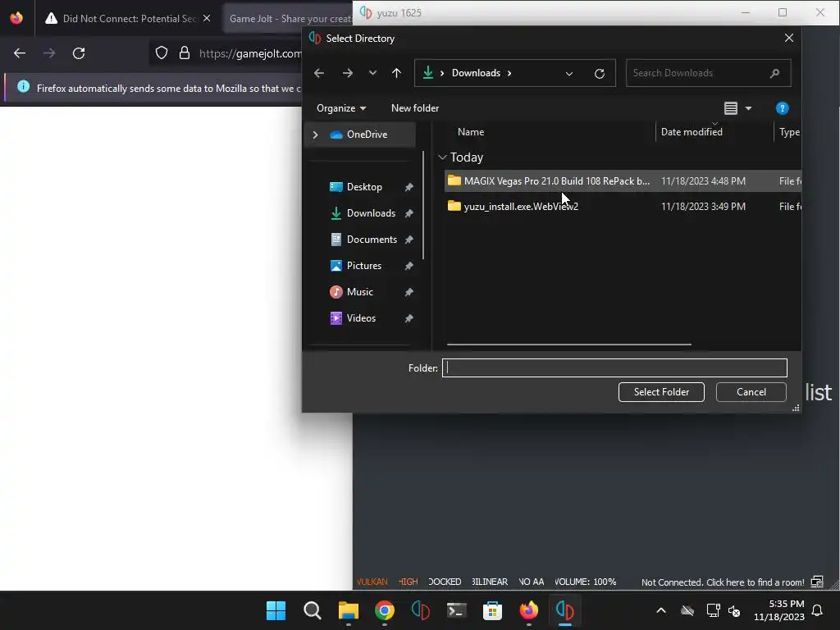Open Pictures in the sidebar

point(363,266)
